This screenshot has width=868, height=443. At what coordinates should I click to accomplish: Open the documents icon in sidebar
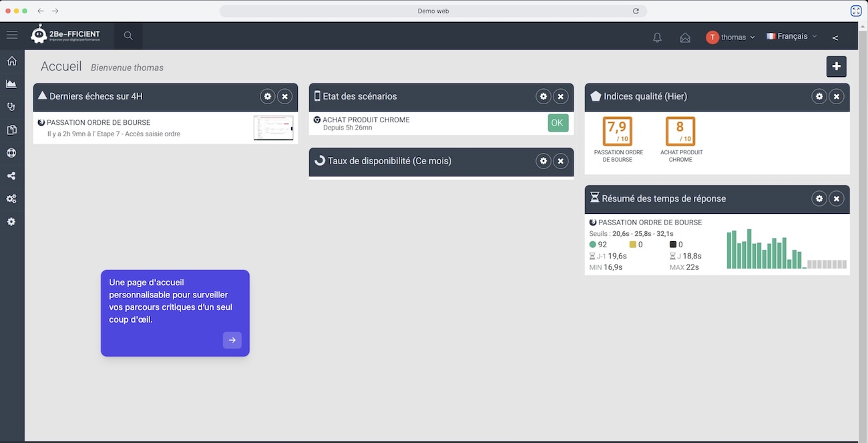coord(11,130)
